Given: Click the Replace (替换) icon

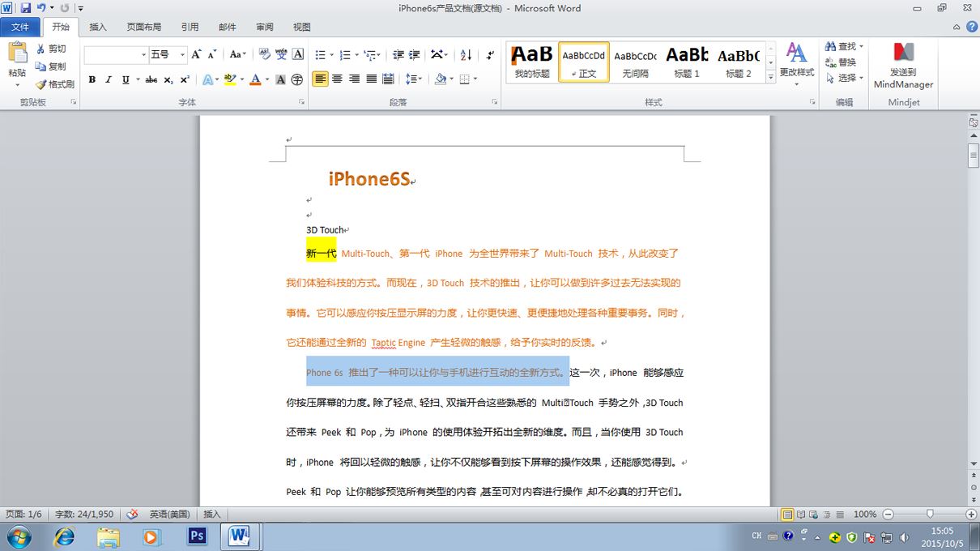Looking at the screenshot, I should pyautogui.click(x=840, y=62).
